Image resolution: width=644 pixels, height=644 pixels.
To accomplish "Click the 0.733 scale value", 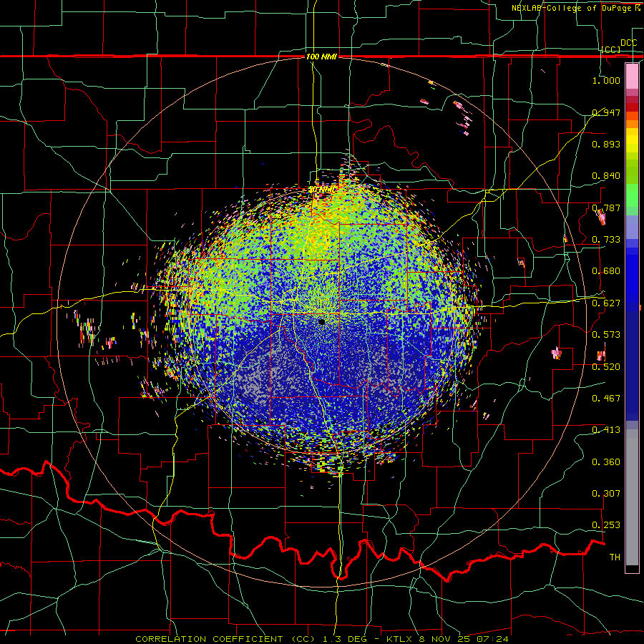I will point(606,240).
